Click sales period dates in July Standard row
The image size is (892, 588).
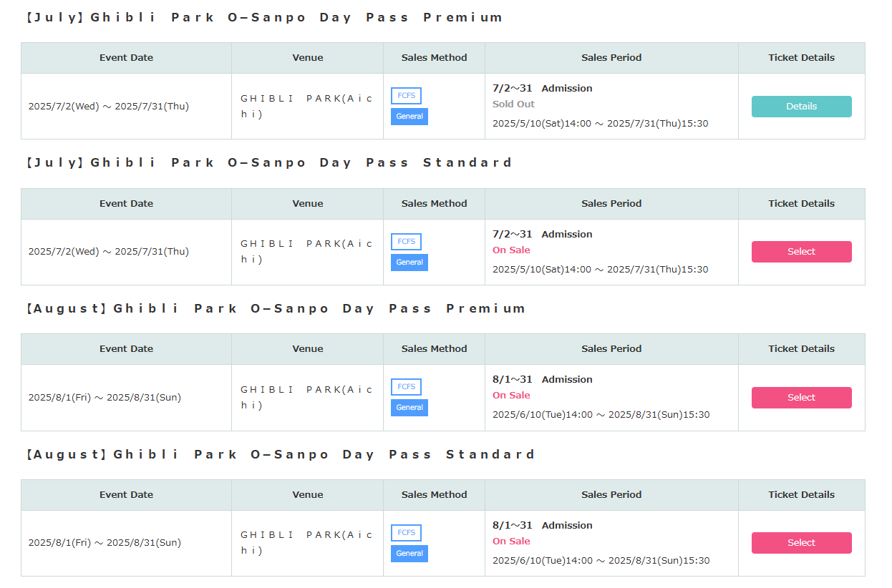point(601,270)
